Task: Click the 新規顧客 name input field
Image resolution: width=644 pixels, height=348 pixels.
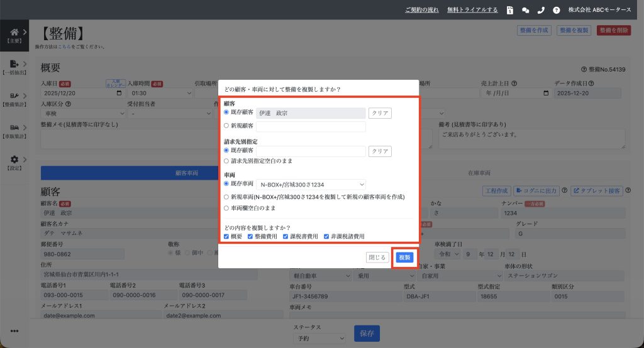Action: tap(311, 126)
